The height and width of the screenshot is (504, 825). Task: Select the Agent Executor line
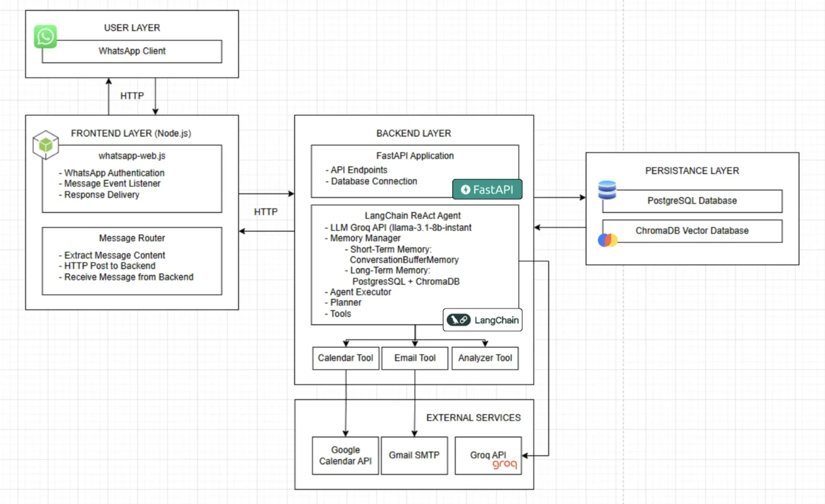click(357, 292)
